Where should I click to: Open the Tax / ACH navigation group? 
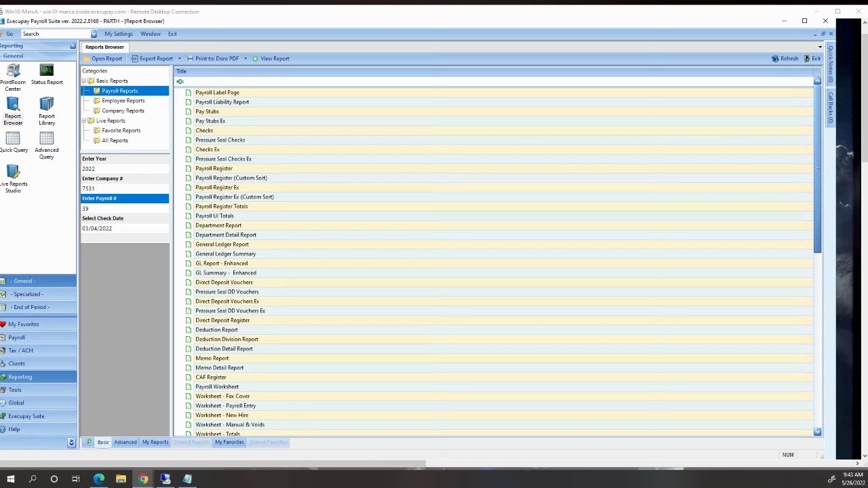(38, 351)
